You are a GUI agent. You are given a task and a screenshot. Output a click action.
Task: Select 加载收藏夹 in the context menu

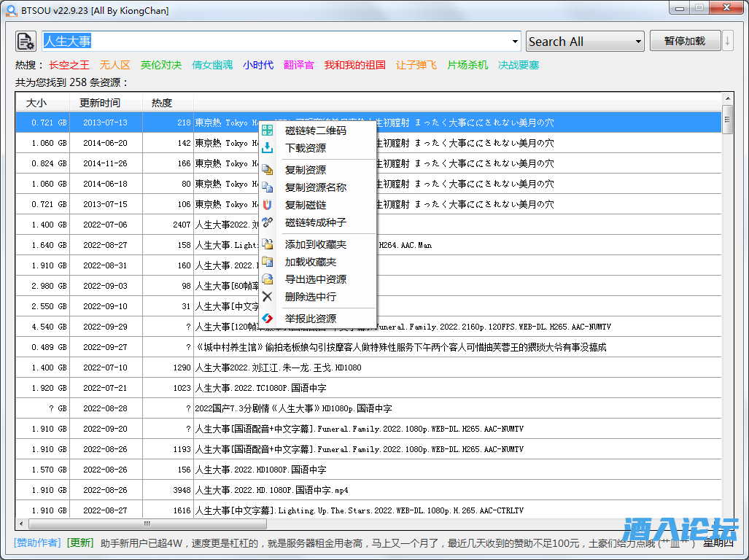coord(310,262)
